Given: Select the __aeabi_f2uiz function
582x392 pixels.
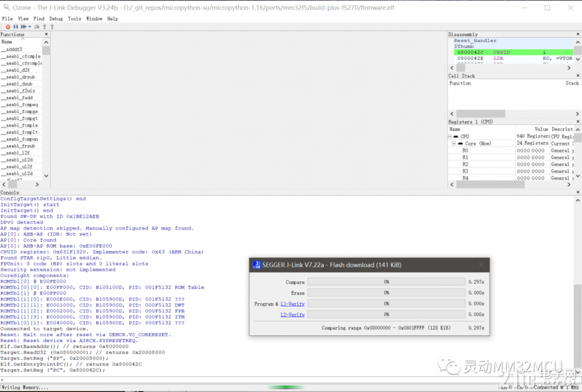Looking at the screenshot, I should (x=20, y=90).
